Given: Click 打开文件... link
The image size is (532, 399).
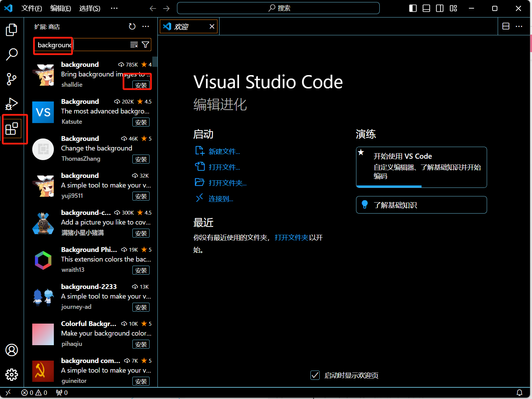Looking at the screenshot, I should coord(224,167).
